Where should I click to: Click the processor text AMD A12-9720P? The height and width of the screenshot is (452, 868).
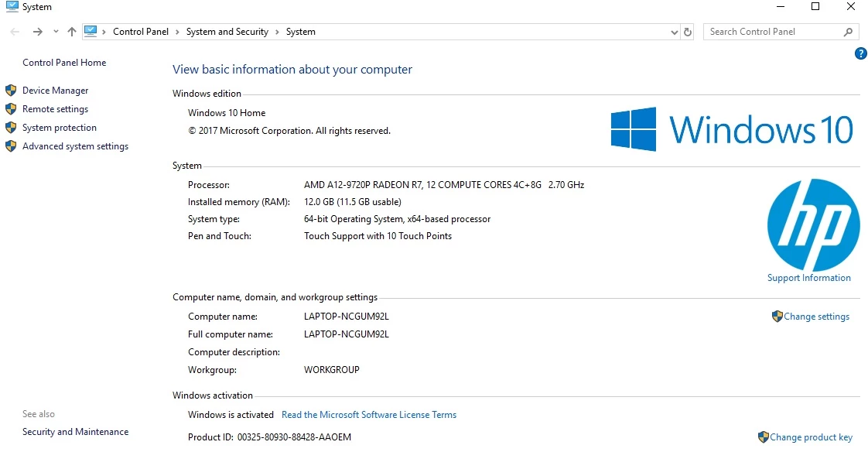(x=444, y=185)
